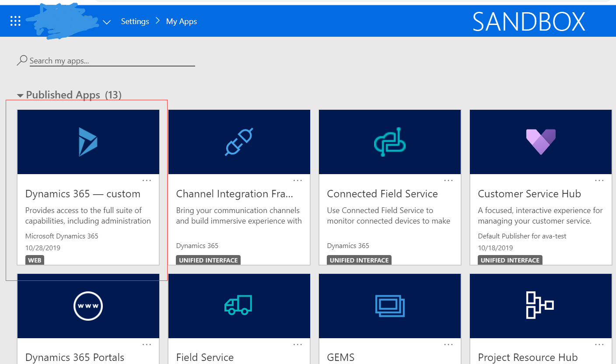This screenshot has height=364, width=616.
Task: Open more options for Connected Field Service
Action: pyautogui.click(x=448, y=180)
